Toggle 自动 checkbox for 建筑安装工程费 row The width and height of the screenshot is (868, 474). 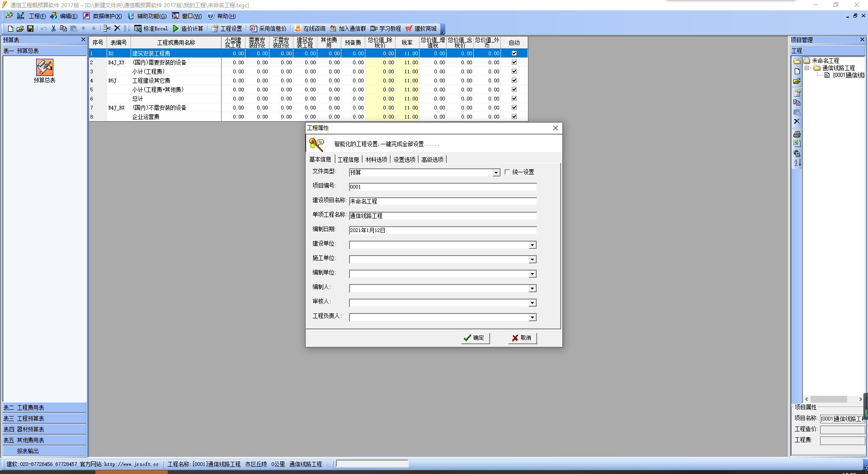514,53
